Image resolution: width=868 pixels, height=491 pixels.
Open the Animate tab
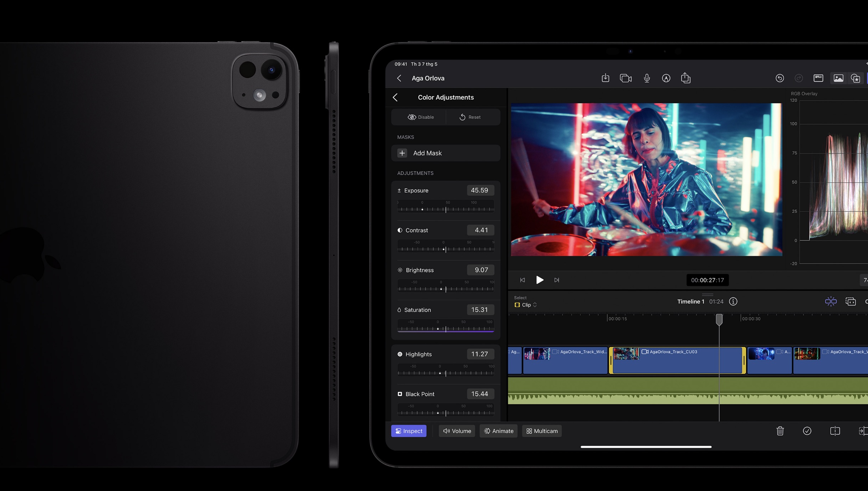click(499, 431)
